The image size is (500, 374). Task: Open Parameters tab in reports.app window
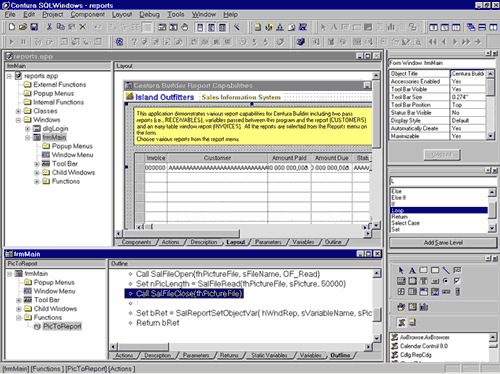pyautogui.click(x=268, y=242)
